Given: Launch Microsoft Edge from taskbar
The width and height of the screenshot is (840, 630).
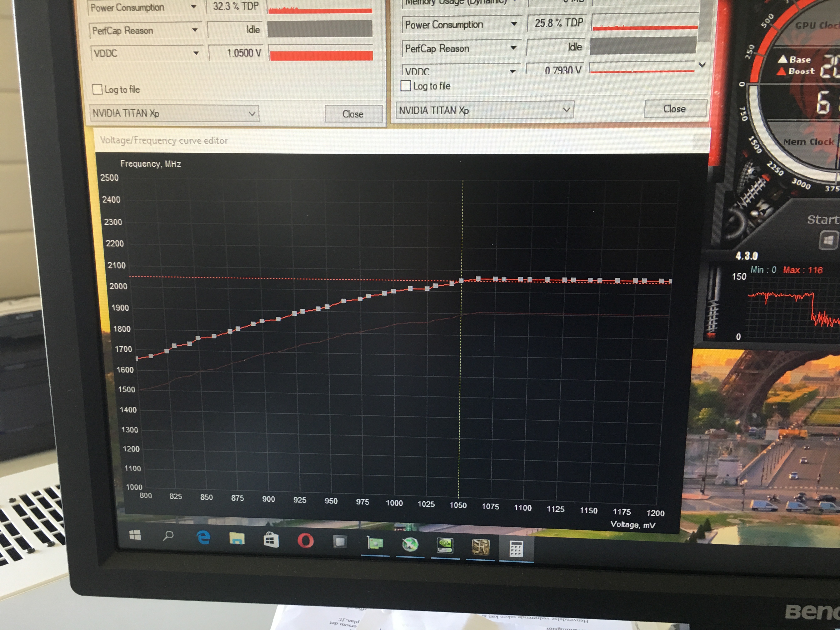Looking at the screenshot, I should [x=204, y=537].
